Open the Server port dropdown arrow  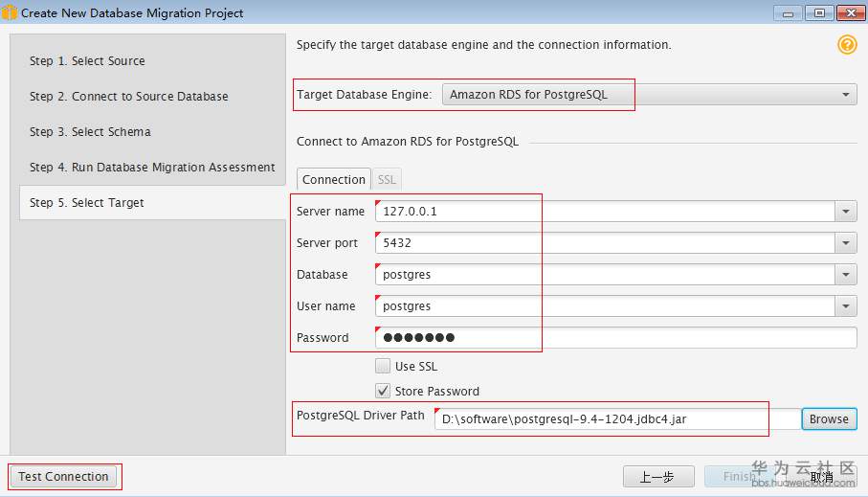[846, 243]
